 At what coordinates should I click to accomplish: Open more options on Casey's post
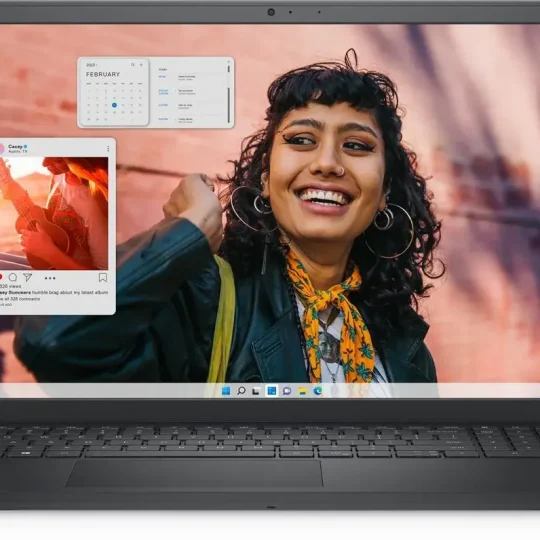tap(108, 148)
